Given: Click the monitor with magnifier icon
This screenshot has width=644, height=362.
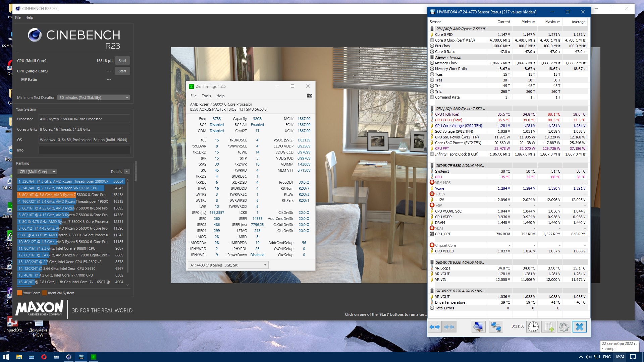Looking at the screenshot, I should click(x=478, y=327).
